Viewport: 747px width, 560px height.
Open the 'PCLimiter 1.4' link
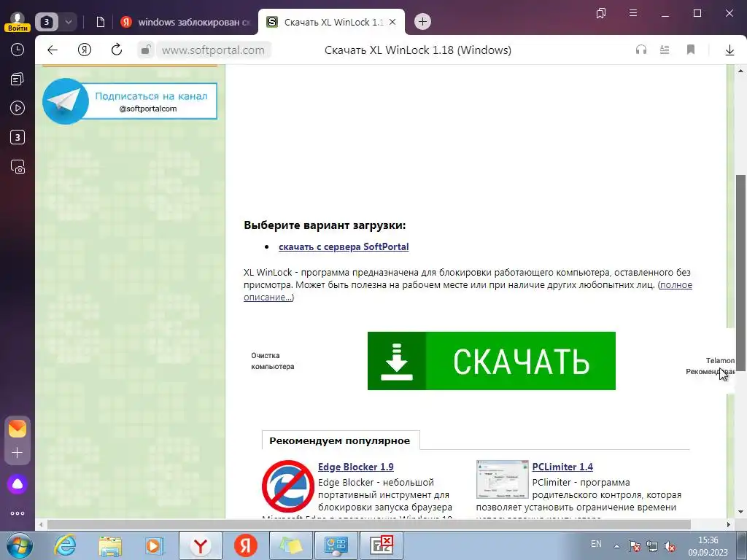562,467
